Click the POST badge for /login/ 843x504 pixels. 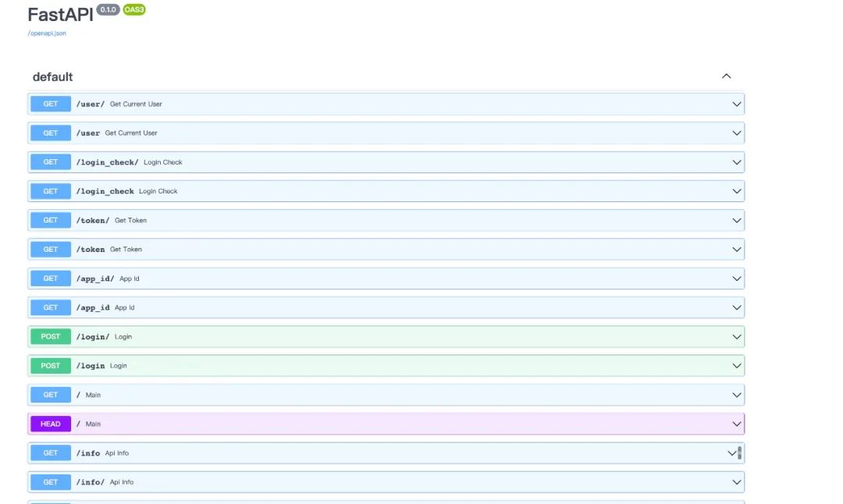point(51,336)
